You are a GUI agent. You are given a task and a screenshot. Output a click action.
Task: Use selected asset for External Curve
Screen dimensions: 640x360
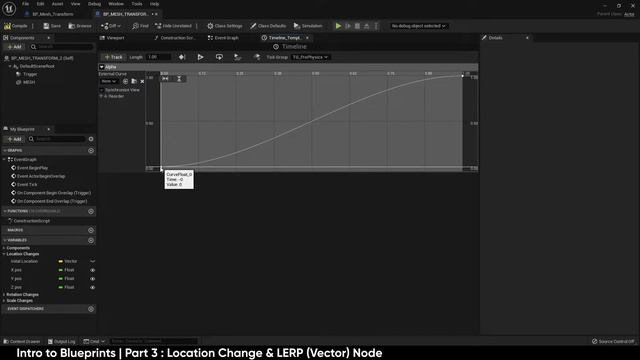click(x=125, y=82)
